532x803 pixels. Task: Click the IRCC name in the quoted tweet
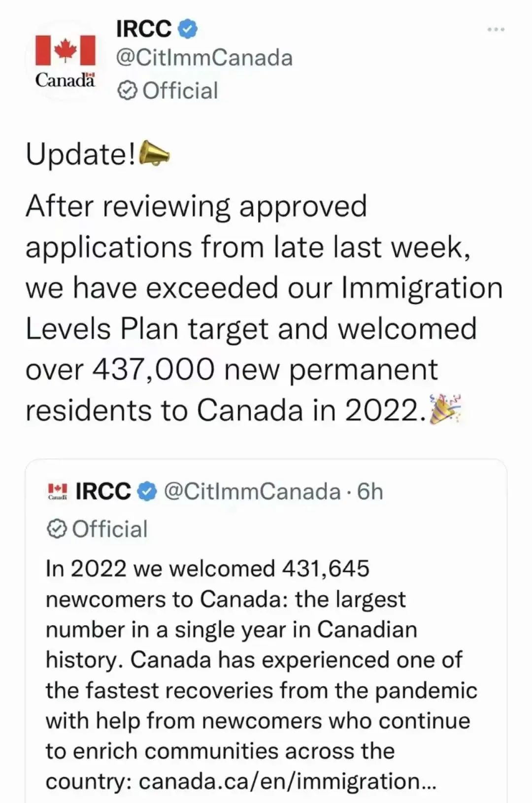click(x=103, y=491)
